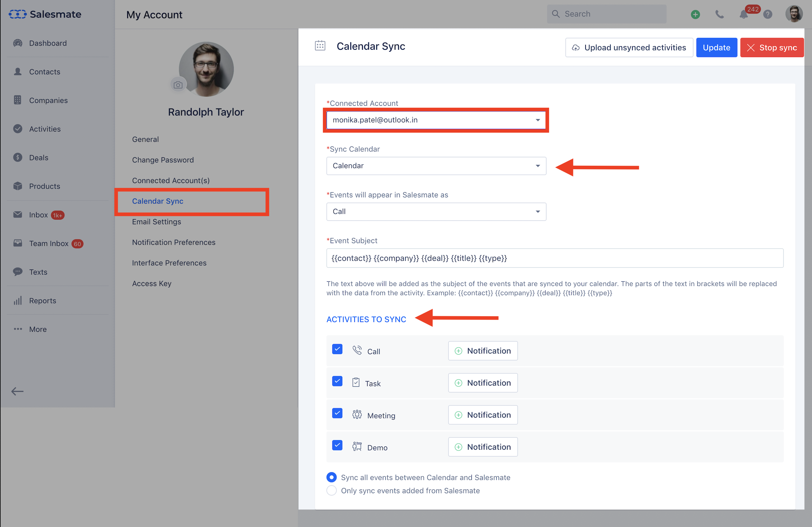Viewport: 812px width, 527px height.
Task: Click the blue Update button
Action: 716,47
